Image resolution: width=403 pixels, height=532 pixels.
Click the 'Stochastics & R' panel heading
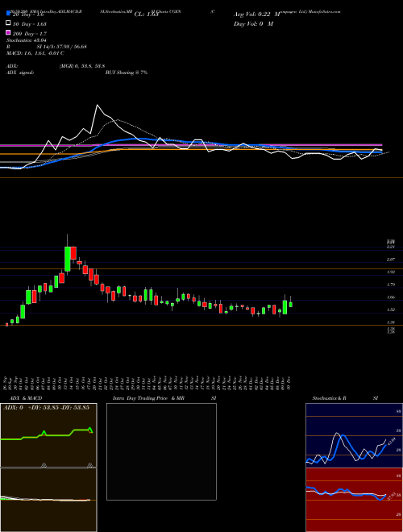click(x=330, y=398)
